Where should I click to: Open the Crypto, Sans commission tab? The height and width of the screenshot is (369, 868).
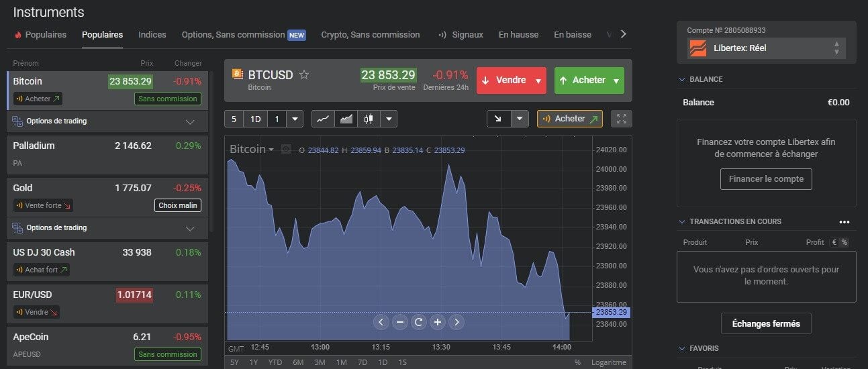(371, 34)
